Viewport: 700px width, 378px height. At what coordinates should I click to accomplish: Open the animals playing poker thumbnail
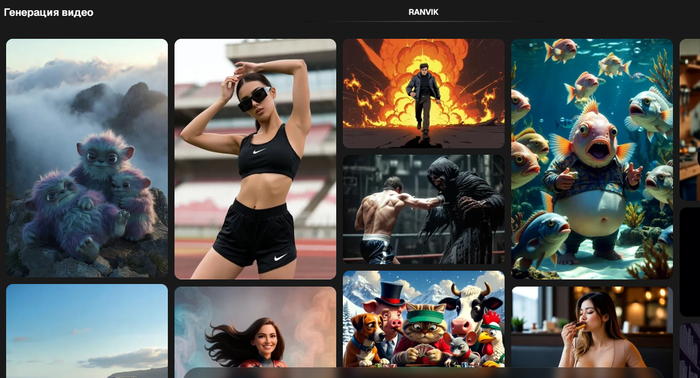point(424,319)
